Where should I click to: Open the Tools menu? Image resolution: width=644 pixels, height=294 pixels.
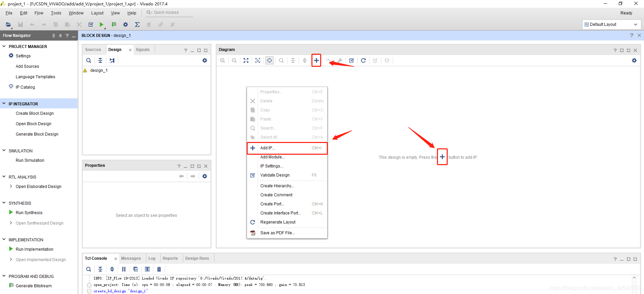[56, 13]
